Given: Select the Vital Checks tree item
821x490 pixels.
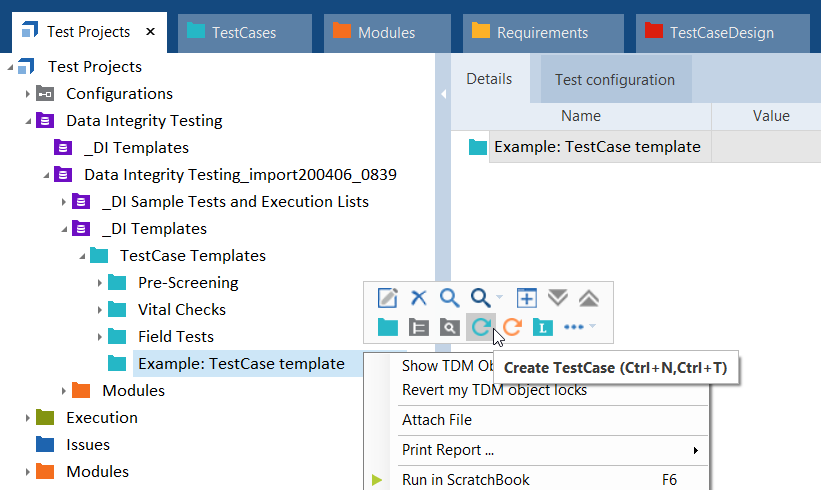Looking at the screenshot, I should tap(181, 310).
